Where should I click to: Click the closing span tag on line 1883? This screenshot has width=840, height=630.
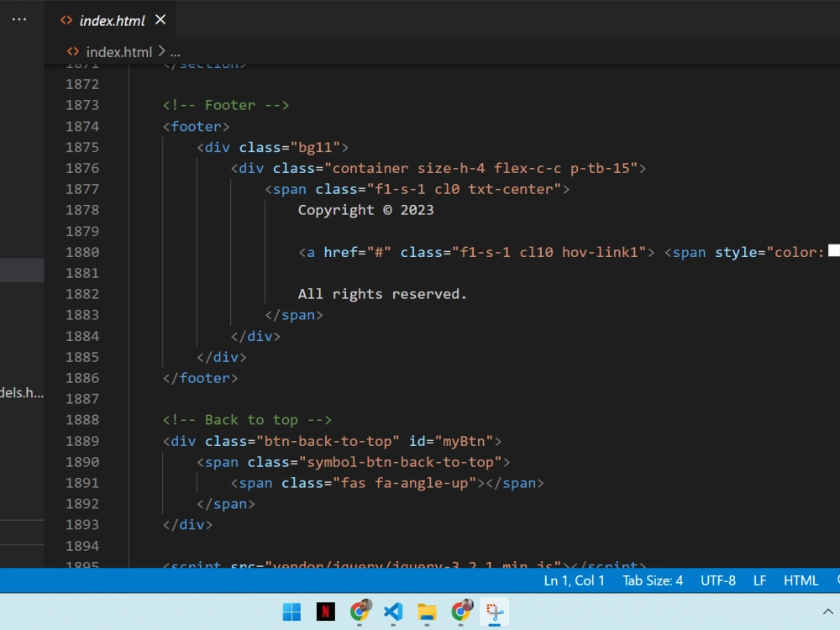point(294,315)
